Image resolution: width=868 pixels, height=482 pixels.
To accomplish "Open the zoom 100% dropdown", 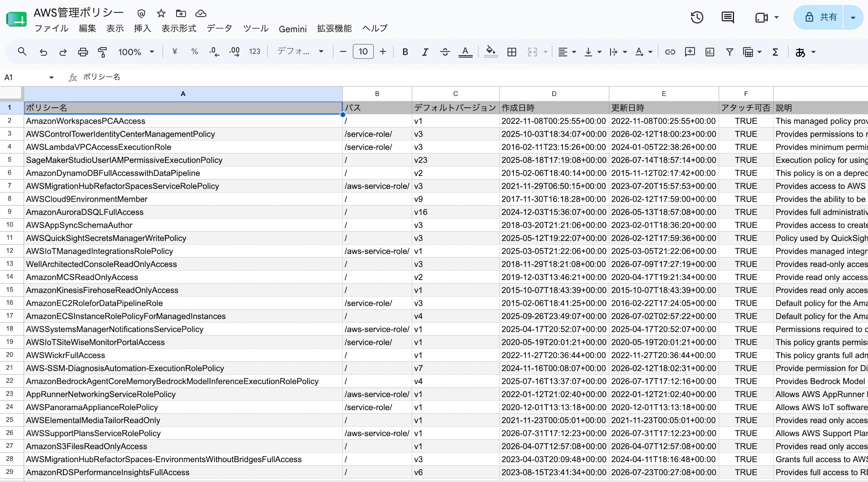I will point(136,52).
